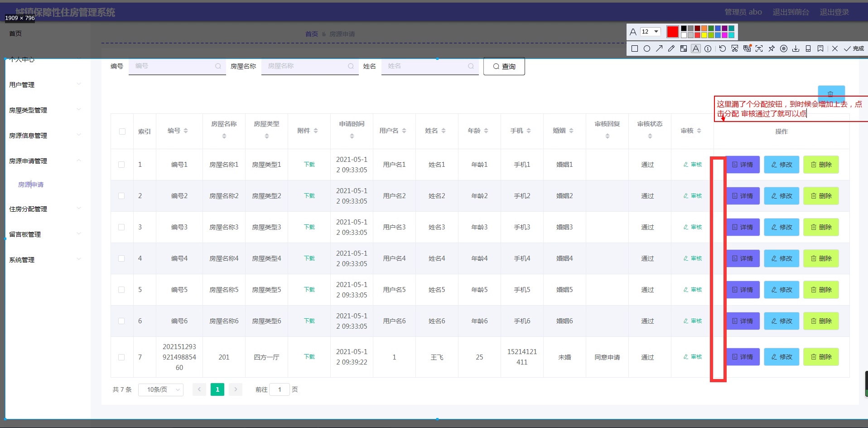Screen dimensions: 868x428
Task: Open 个人中心 in the sidebar
Action: pyautogui.click(x=22, y=59)
